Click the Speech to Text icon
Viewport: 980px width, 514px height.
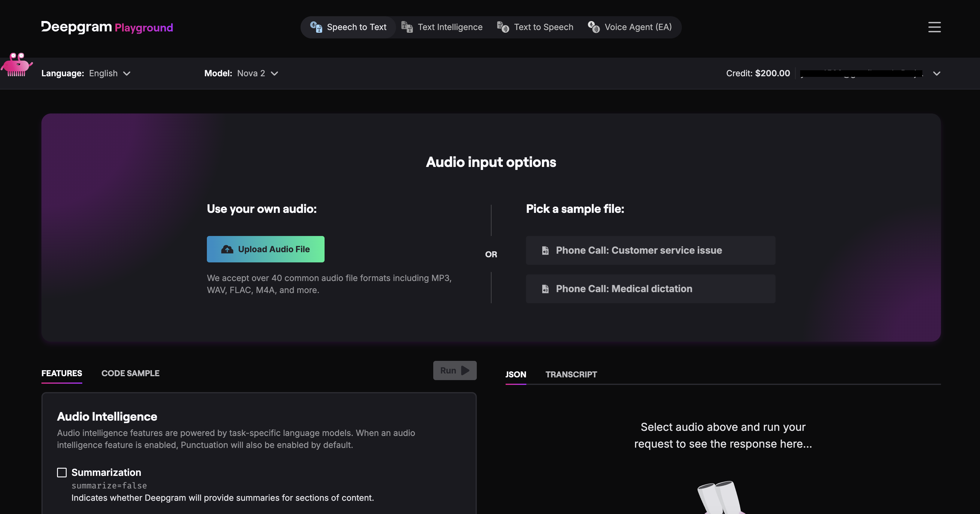point(316,27)
